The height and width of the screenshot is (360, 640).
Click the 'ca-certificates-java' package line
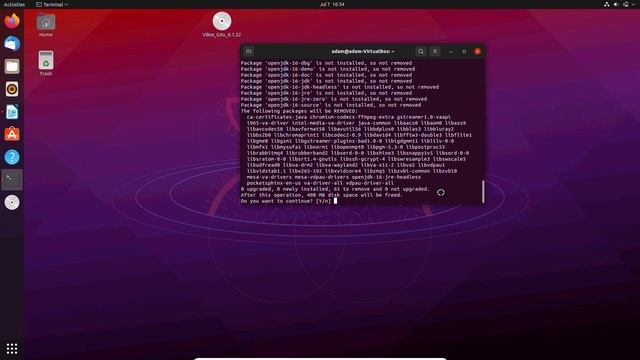pos(349,117)
